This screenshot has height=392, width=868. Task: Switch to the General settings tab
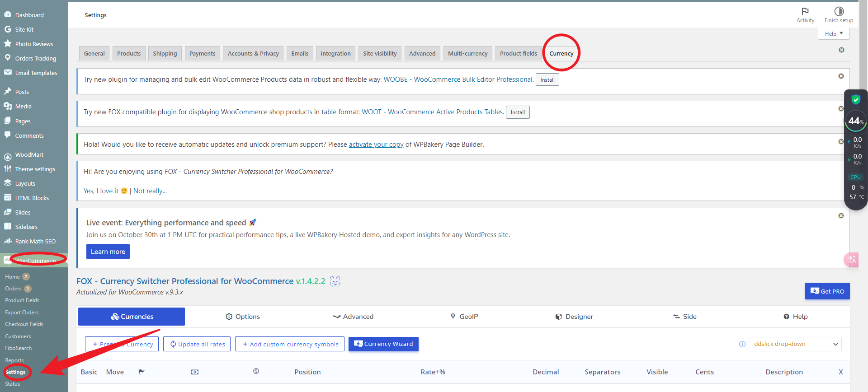click(x=94, y=53)
